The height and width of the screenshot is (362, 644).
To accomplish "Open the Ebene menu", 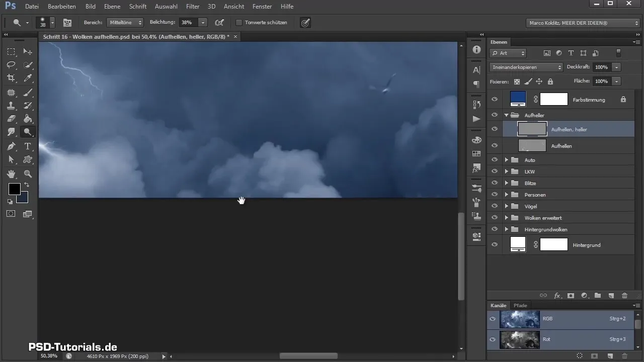I will click(x=113, y=7).
